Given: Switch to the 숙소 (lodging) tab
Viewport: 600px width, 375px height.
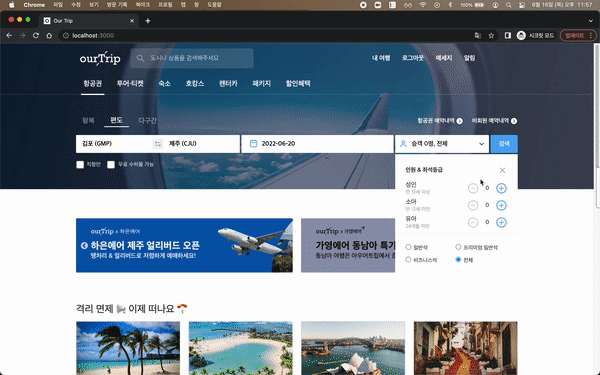Looking at the screenshot, I should tap(165, 83).
